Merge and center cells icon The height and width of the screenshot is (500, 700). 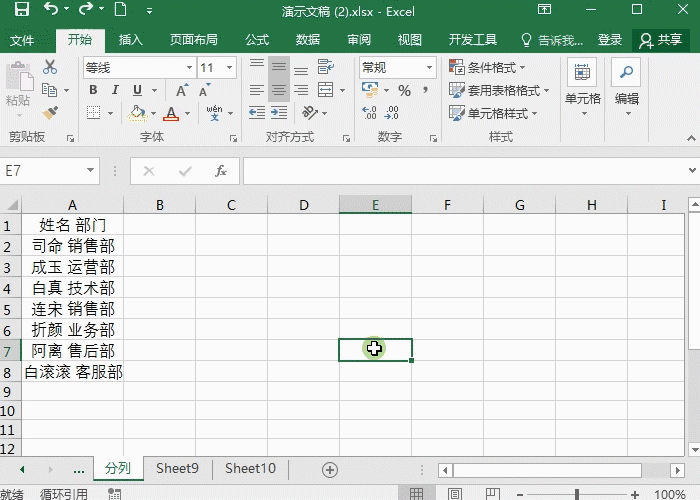[325, 90]
